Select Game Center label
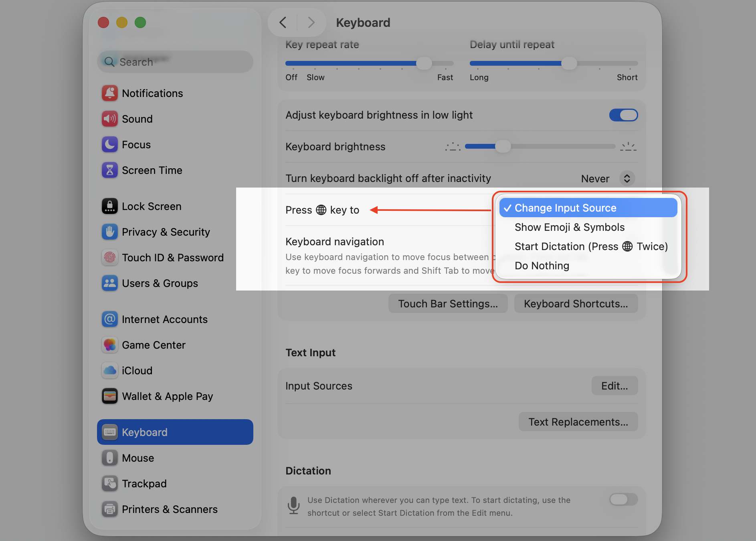 [x=154, y=345]
